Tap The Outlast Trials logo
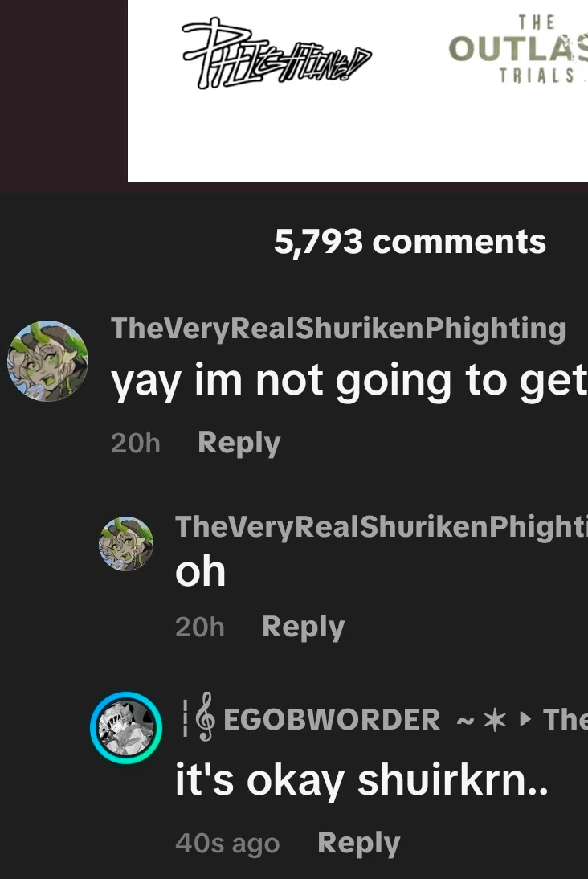588x879 pixels. point(518,50)
